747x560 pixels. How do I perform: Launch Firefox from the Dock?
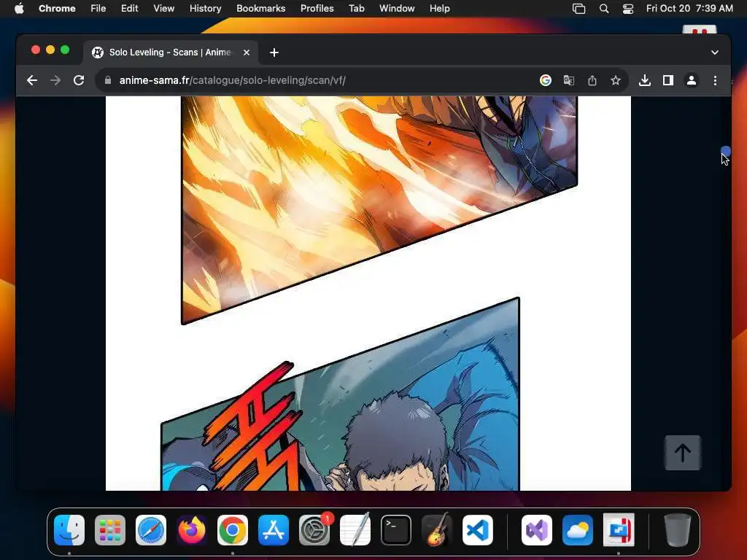(x=192, y=530)
